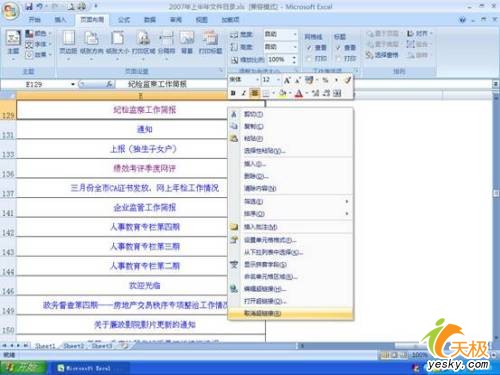
Task: Save the workbook from the quick access toolbar
Action: pos(29,6)
